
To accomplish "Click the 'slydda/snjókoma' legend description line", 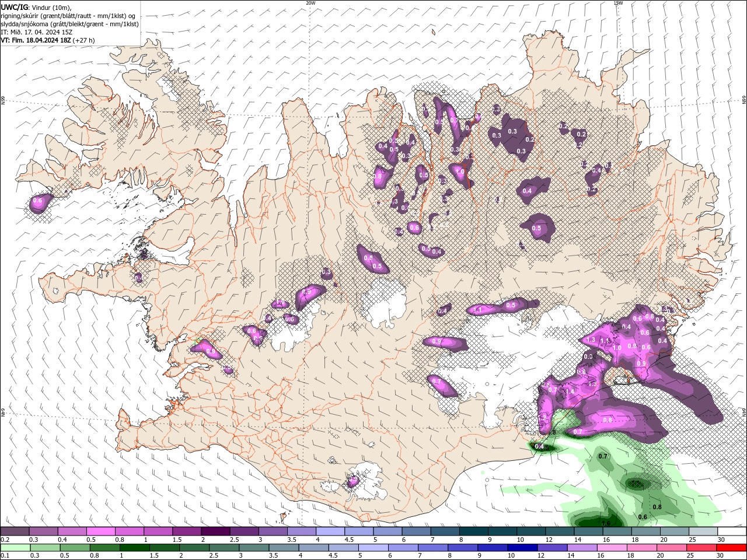I will pos(70,24).
